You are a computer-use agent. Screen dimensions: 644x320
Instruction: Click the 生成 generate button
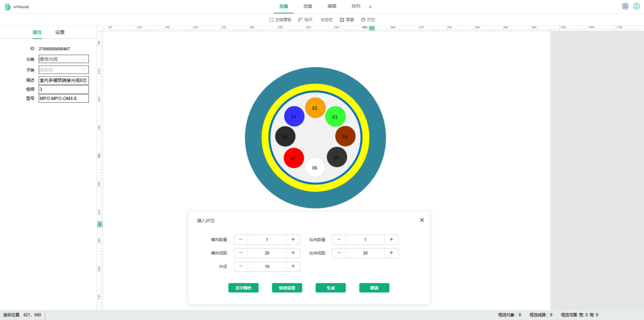(x=330, y=288)
